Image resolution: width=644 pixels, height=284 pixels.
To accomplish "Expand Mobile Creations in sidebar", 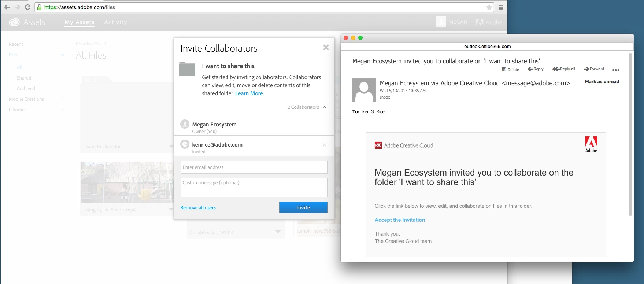I will pyautogui.click(x=63, y=99).
